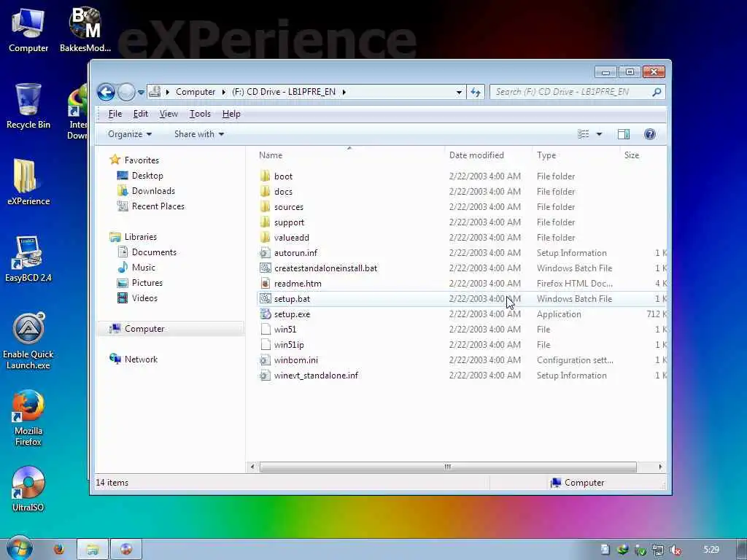Select the docs folder icon
Viewport: 747px width, 560px height.
(x=266, y=192)
